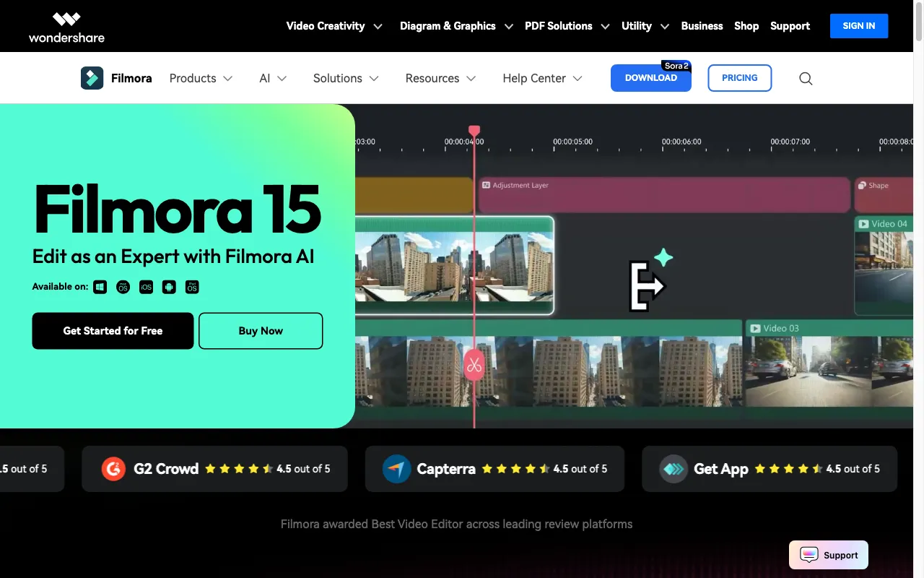Select the Windows platform icon

point(100,287)
